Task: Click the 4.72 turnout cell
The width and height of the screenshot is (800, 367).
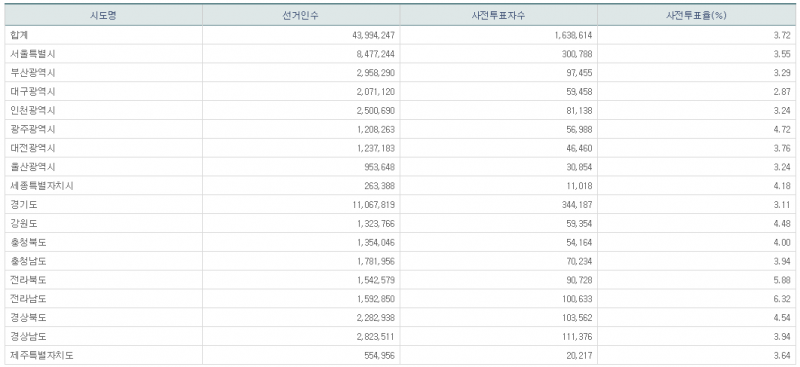Action: coord(783,130)
